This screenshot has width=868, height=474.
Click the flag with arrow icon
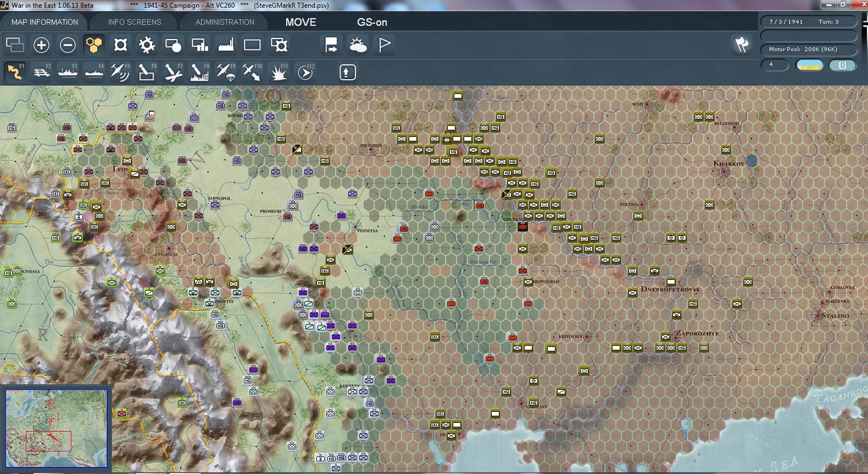click(x=331, y=45)
